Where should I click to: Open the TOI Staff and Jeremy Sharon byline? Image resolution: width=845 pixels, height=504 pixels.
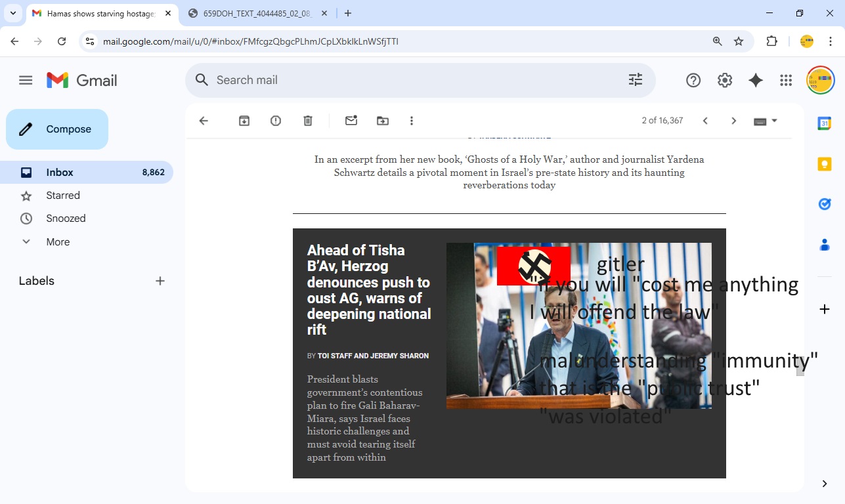(x=373, y=356)
